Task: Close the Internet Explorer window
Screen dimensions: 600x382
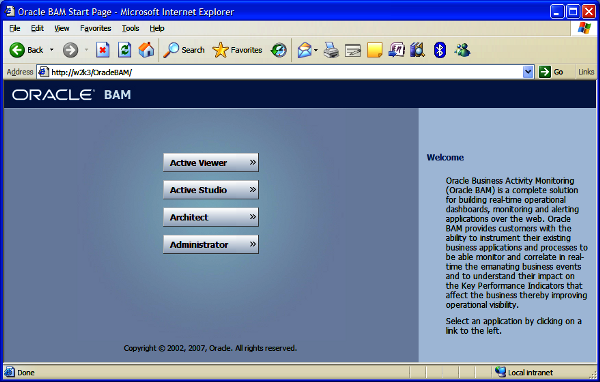Action: [x=589, y=12]
